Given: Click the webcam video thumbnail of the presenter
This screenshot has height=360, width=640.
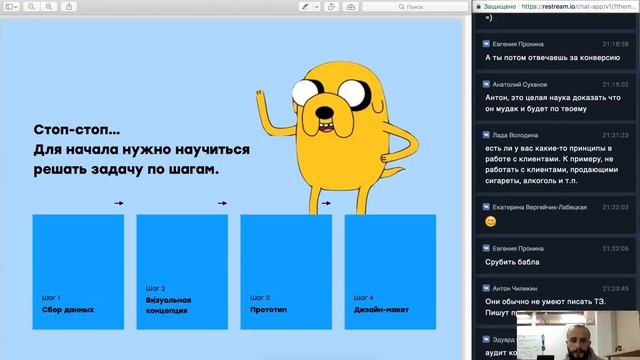Looking at the screenshot, I should point(578,335).
